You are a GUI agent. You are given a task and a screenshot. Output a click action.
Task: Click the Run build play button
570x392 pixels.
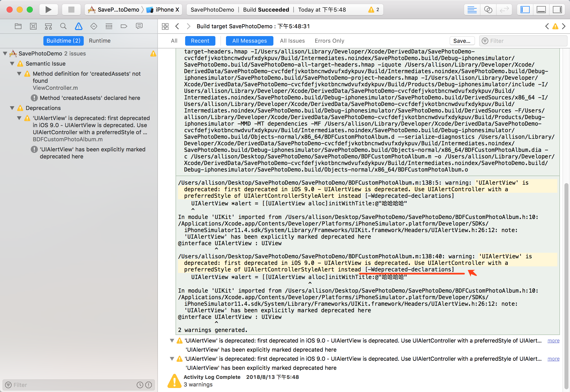[48, 10]
